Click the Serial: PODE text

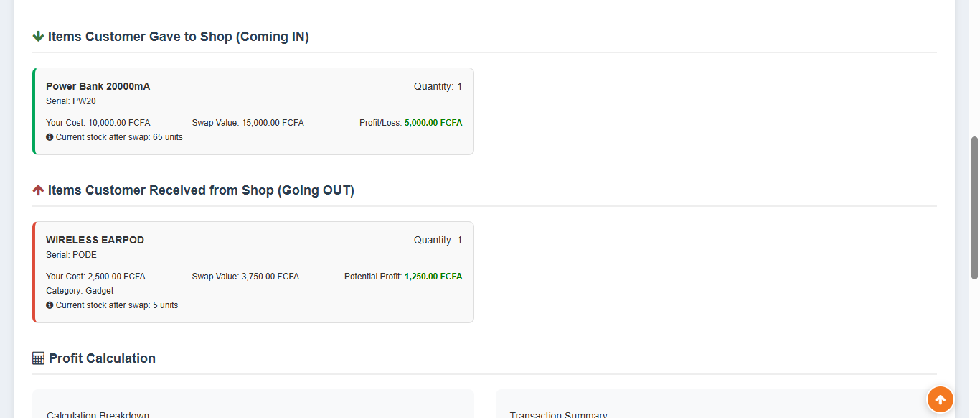(x=71, y=255)
